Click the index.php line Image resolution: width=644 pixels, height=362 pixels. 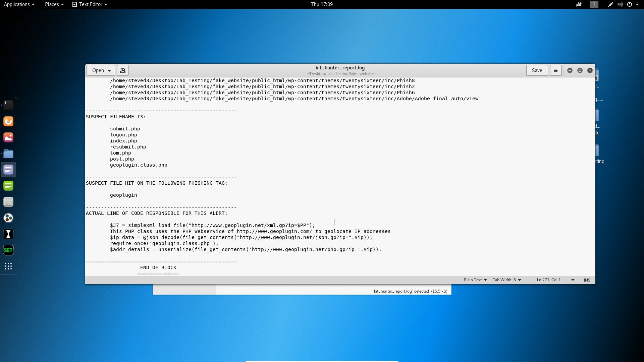click(123, 141)
